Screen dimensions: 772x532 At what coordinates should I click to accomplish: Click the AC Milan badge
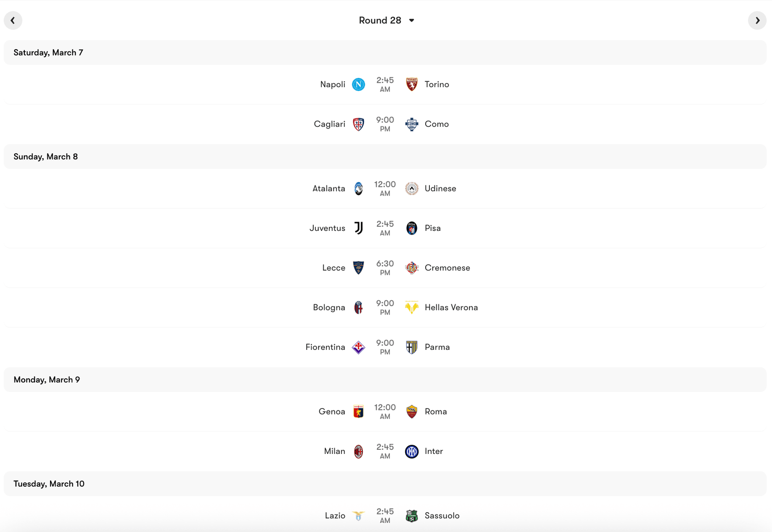359,451
